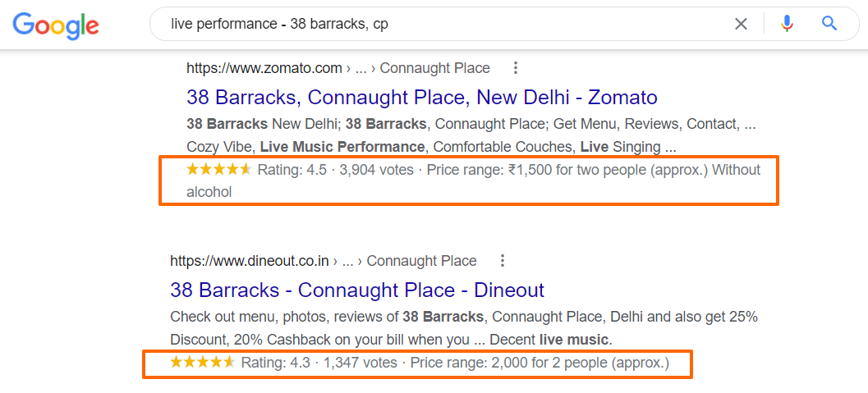Open the 38 Barracks Zomato result link
Viewport: 868px width, 393px height.
422,98
